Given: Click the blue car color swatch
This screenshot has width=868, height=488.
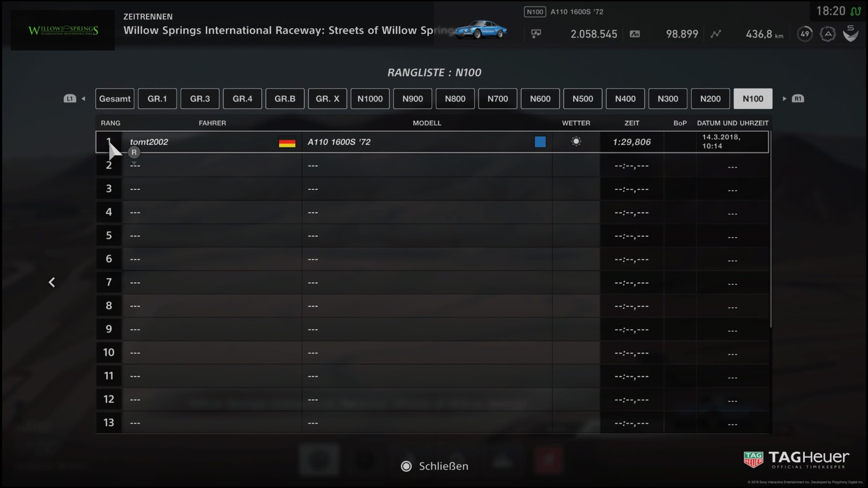Looking at the screenshot, I should pos(540,142).
